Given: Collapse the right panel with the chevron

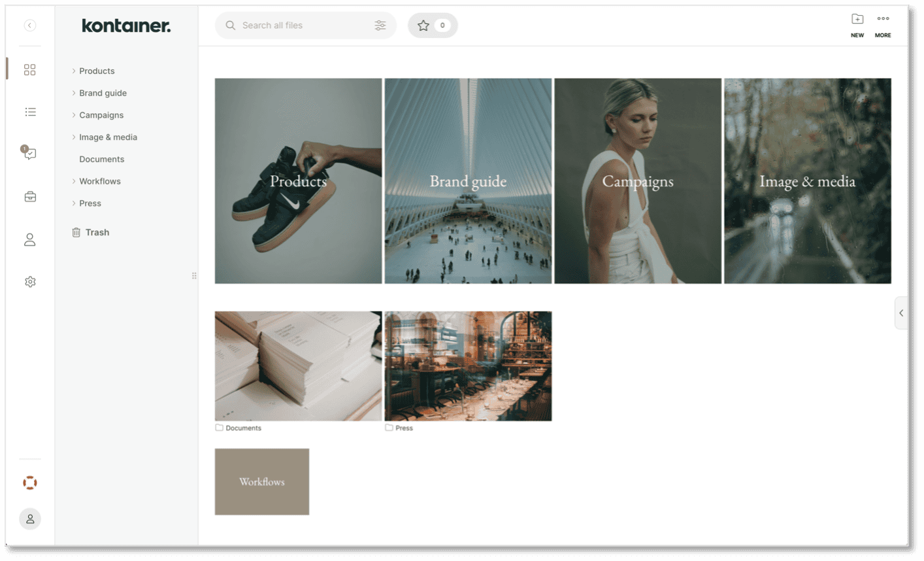Looking at the screenshot, I should [900, 312].
